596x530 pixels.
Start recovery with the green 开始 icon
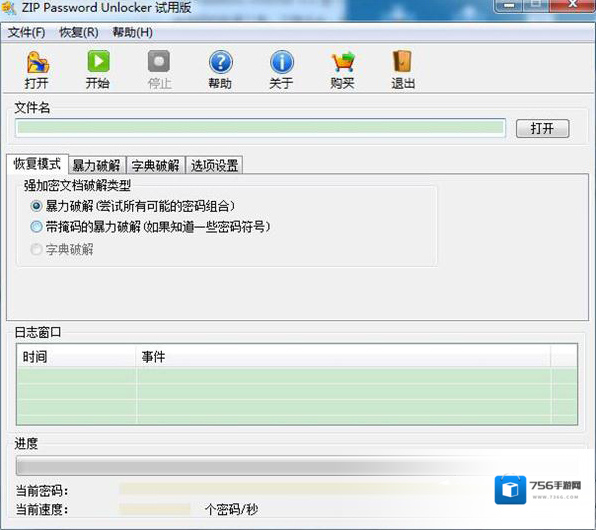pyautogui.click(x=98, y=61)
